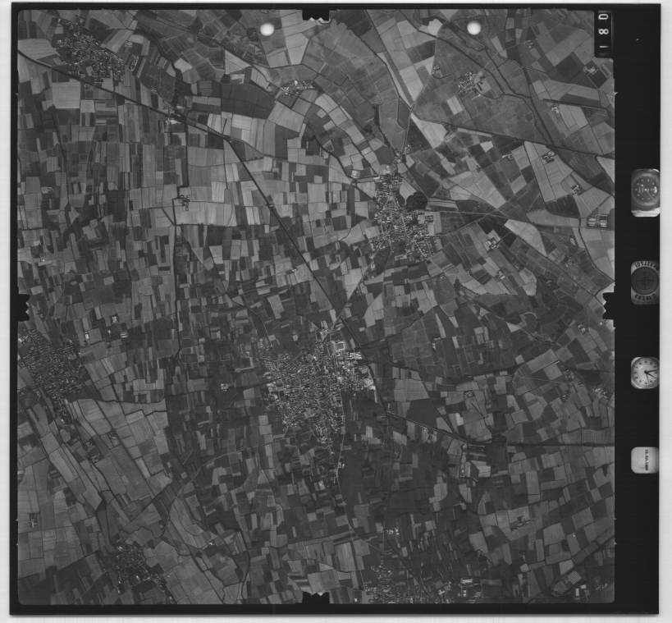Click the round level instrument in the margin
This screenshot has width=672, height=623.
644,282
